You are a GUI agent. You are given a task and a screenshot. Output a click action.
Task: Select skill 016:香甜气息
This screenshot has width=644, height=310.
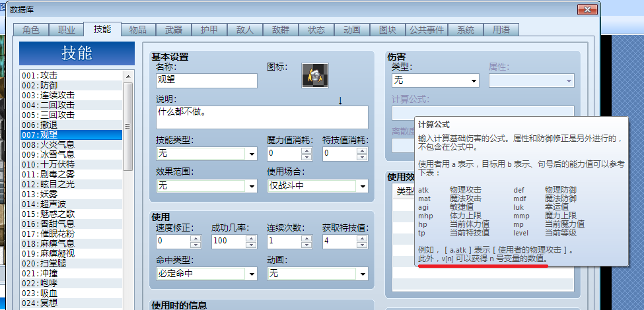click(x=71, y=224)
